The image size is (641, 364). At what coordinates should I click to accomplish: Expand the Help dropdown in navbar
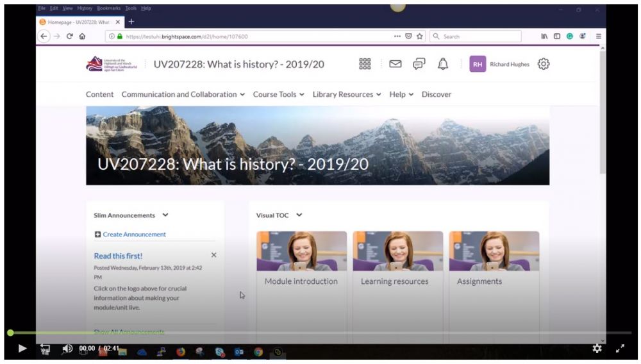tap(401, 94)
